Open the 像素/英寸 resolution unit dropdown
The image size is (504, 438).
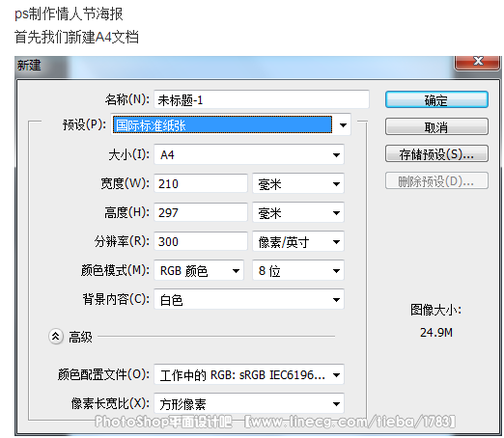tap(298, 241)
